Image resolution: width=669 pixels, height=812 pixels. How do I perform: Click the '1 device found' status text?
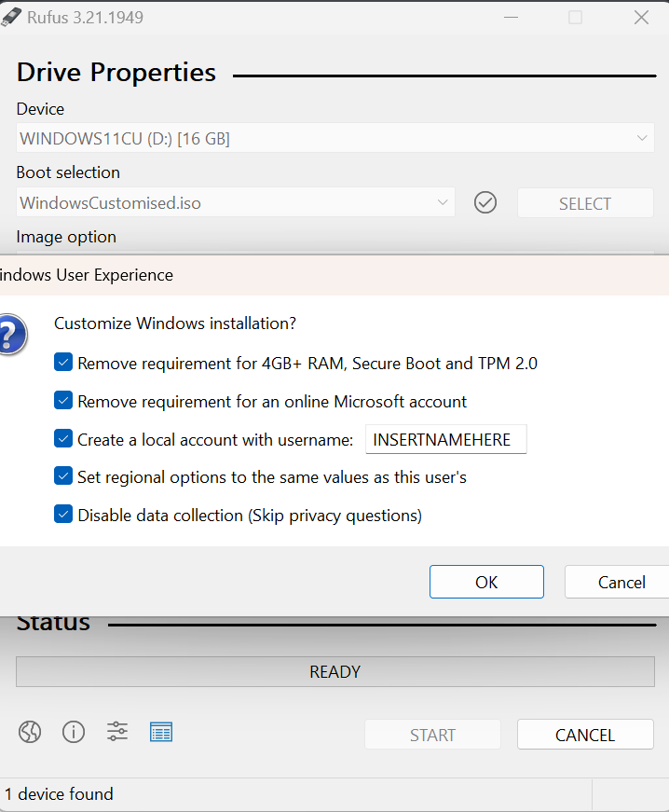coord(59,794)
